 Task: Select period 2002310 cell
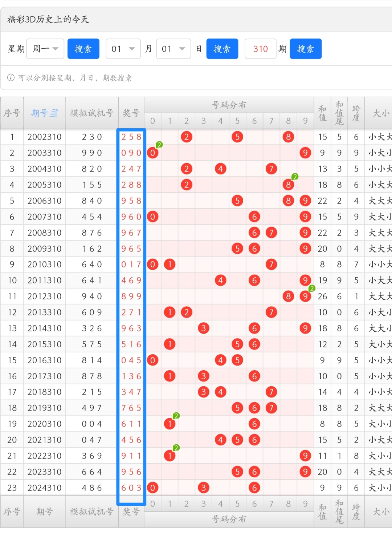click(45, 137)
